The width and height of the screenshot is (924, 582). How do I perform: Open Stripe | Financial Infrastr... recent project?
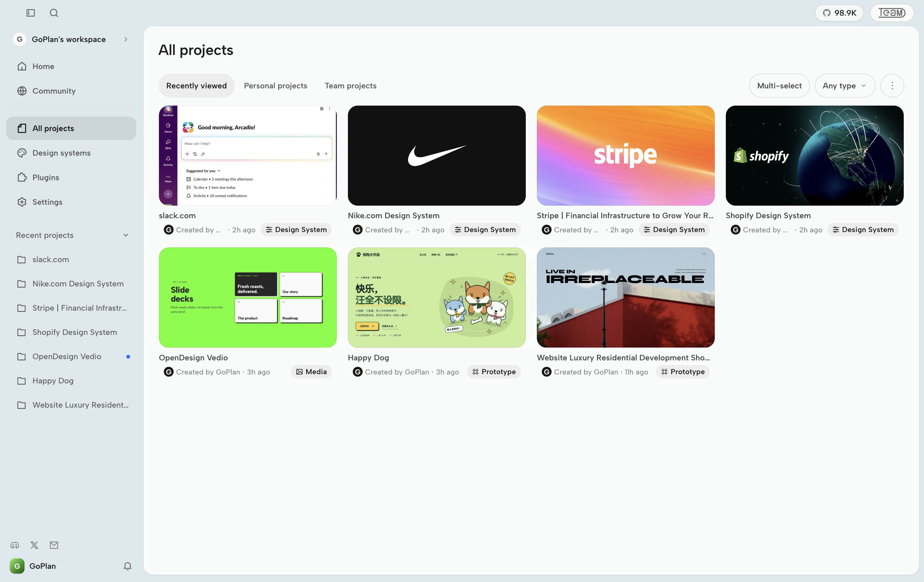coord(71,308)
